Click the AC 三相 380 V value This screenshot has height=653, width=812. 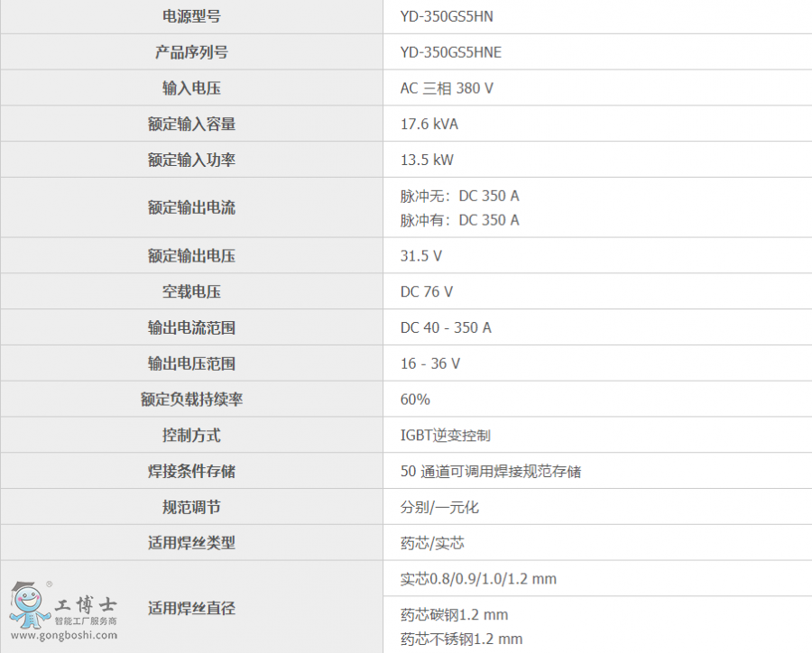point(447,88)
